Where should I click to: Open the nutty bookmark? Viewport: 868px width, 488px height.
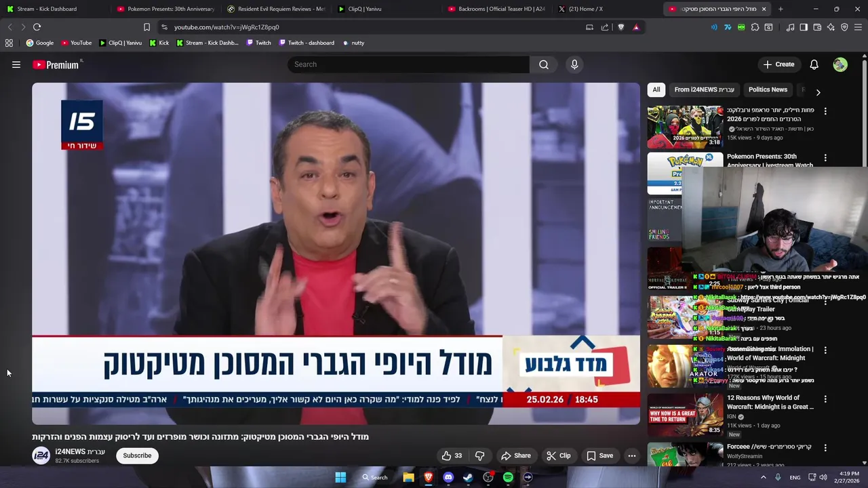[x=353, y=43]
